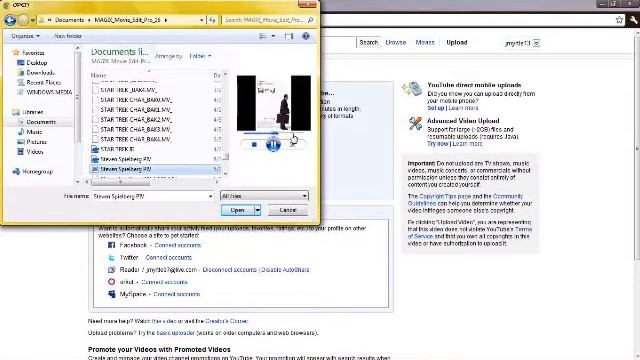The width and height of the screenshot is (640, 360).
Task: Stop the preview playback
Action: [x=254, y=144]
